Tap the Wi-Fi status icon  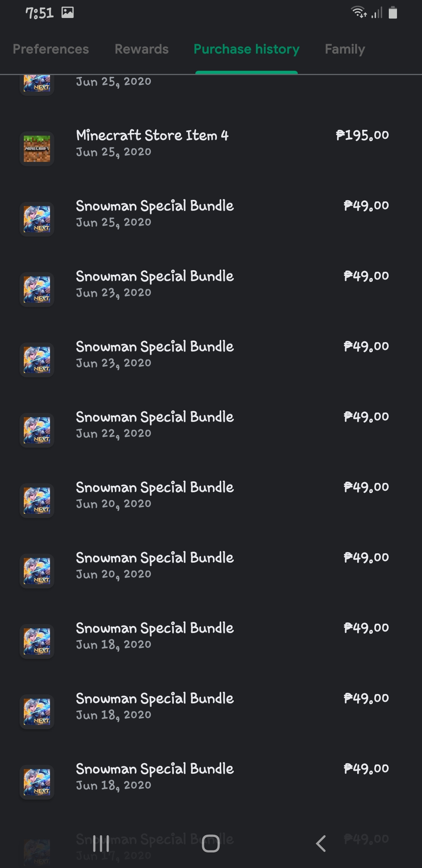pos(359,13)
